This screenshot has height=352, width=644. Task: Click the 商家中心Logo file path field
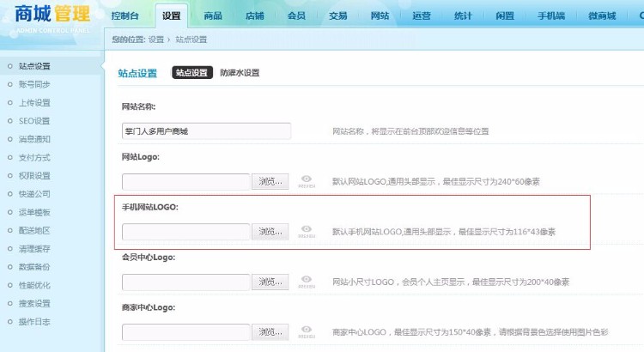tap(185, 332)
